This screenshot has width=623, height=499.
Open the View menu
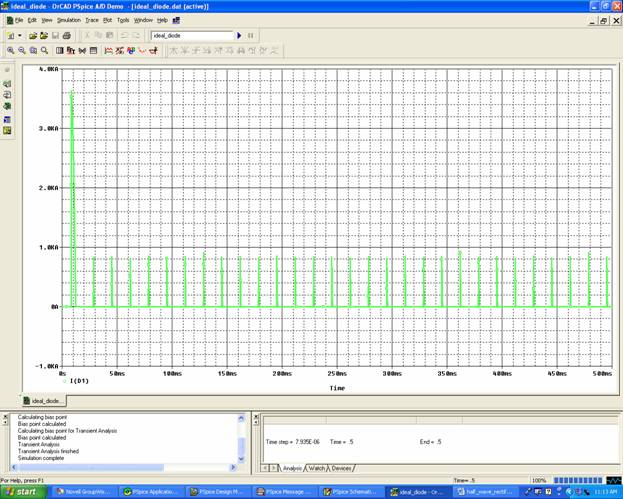pos(46,20)
